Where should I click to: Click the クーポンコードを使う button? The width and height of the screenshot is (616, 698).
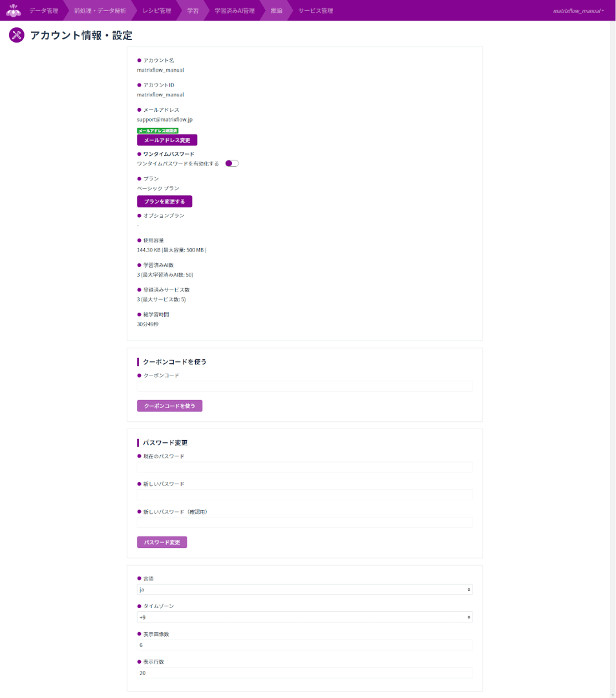coord(169,405)
